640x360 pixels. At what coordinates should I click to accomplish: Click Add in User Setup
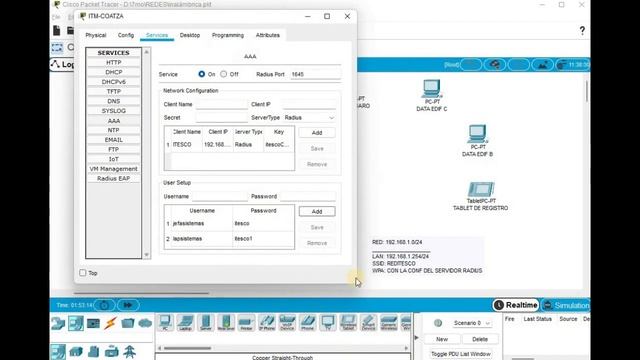pos(317,211)
